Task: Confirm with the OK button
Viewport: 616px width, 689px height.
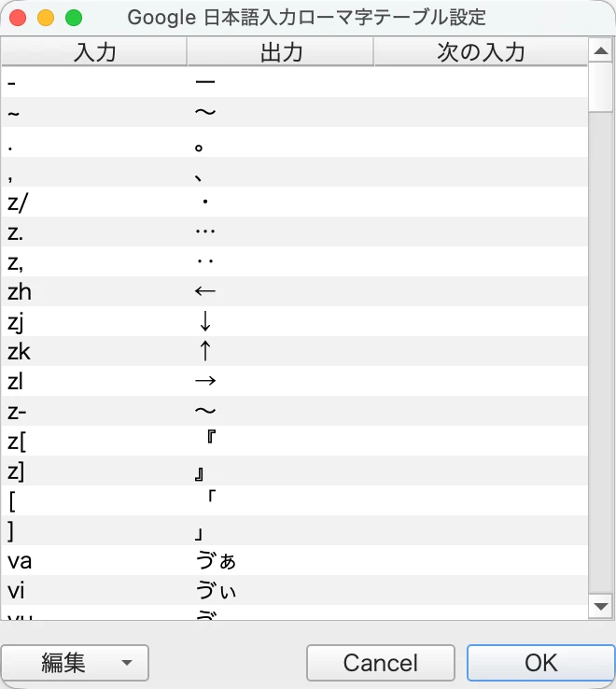Action: (541, 663)
